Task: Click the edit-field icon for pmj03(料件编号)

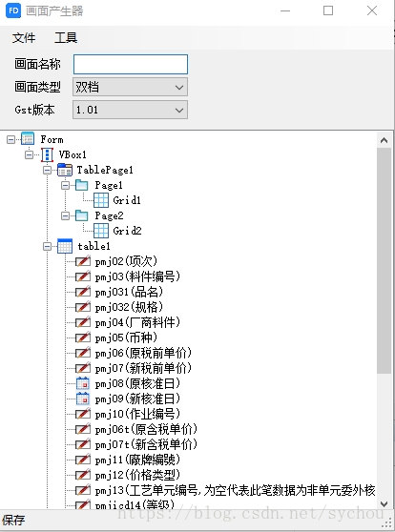Action: tap(83, 276)
